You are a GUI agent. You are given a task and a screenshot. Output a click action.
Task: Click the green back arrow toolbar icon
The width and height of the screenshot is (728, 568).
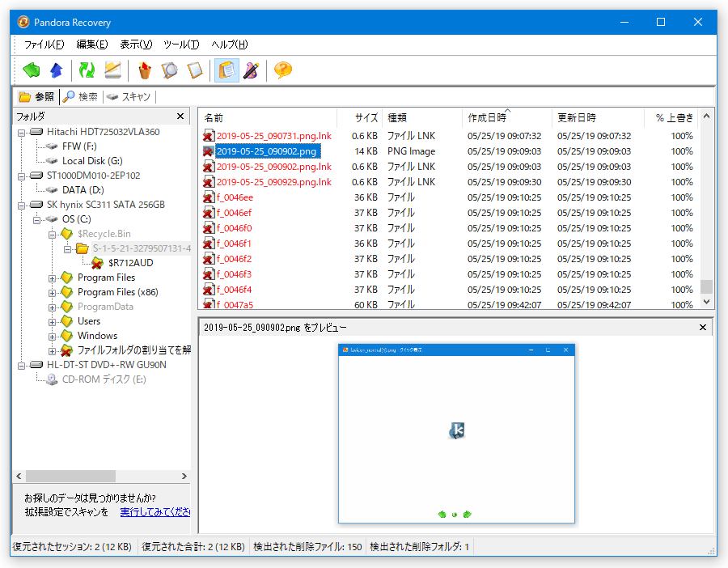coord(32,70)
